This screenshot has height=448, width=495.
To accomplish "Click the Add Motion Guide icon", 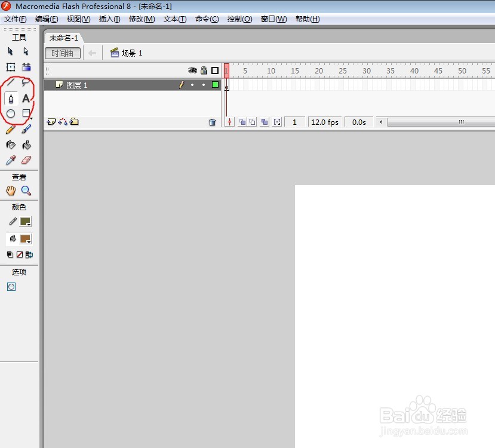I will coord(63,122).
